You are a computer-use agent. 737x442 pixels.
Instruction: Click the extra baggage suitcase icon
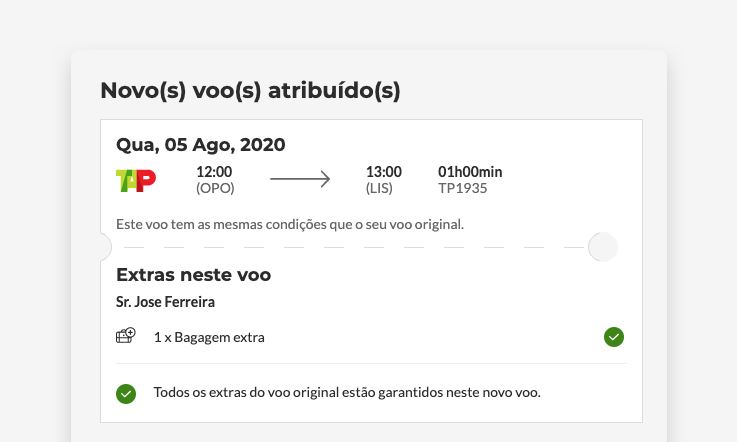click(x=126, y=337)
